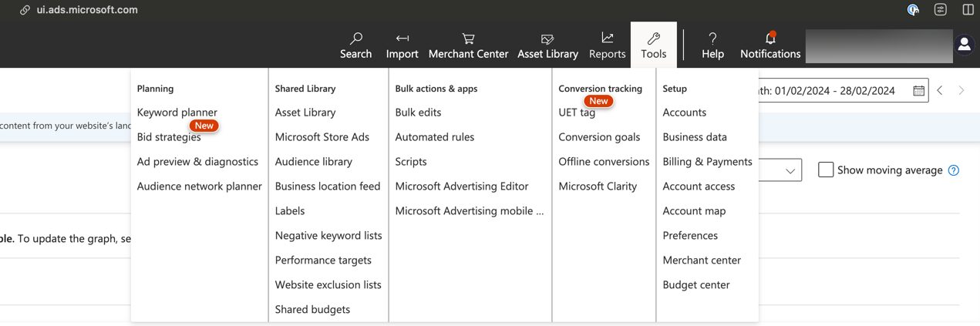980x326 pixels.
Task: Open Microsoft Advertising Editor
Action: 462,187
